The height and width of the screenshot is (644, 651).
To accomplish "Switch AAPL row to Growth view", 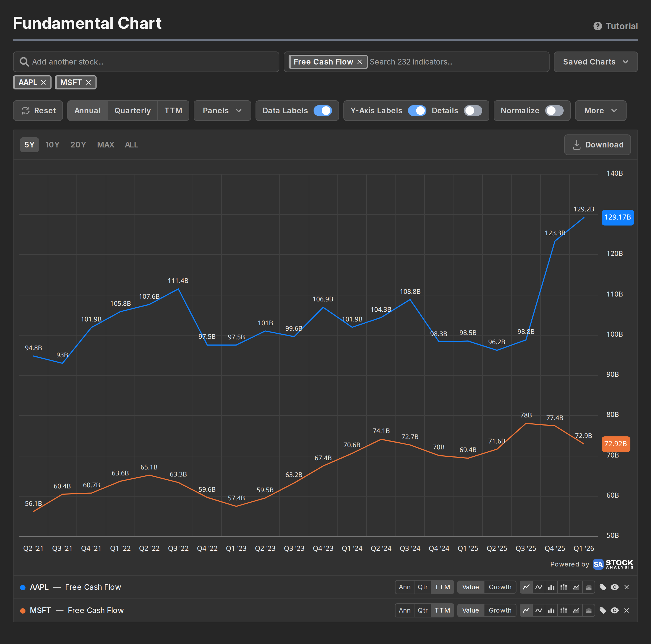I will point(500,587).
